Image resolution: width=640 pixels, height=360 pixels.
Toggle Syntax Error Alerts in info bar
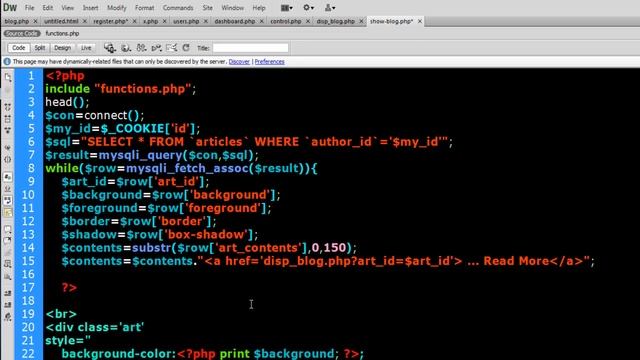[x=8, y=212]
